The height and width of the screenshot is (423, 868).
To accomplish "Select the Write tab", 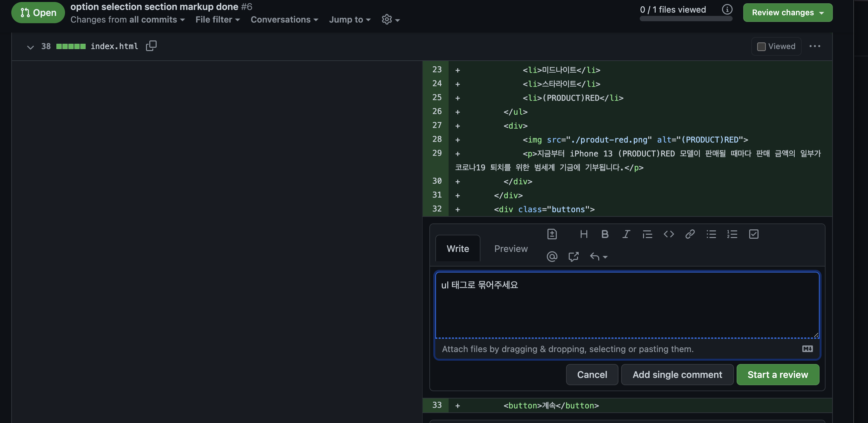I will click(x=458, y=249).
